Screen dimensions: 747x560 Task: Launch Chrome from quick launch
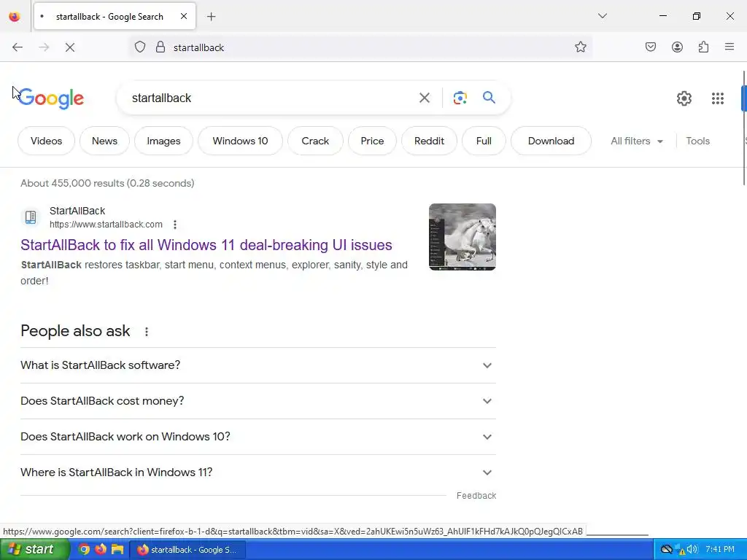(84, 550)
